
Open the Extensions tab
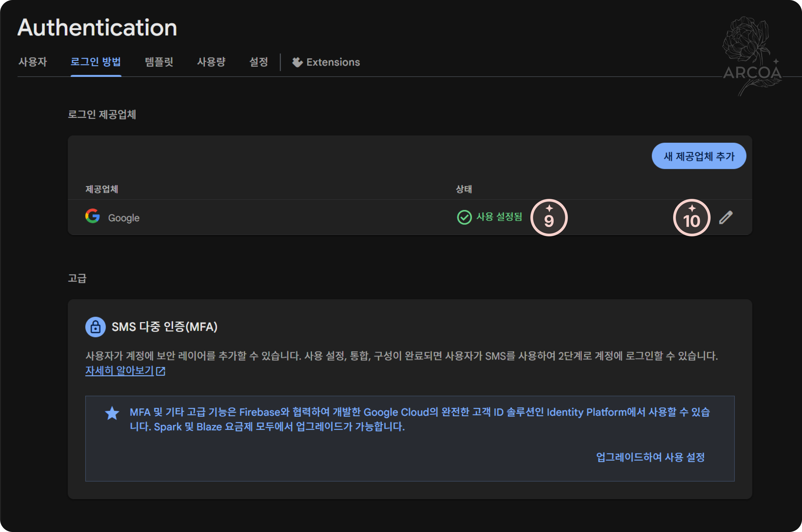click(x=333, y=62)
